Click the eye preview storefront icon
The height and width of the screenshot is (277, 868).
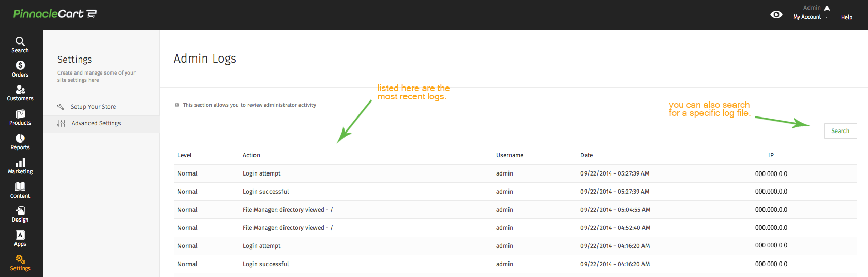click(x=776, y=14)
